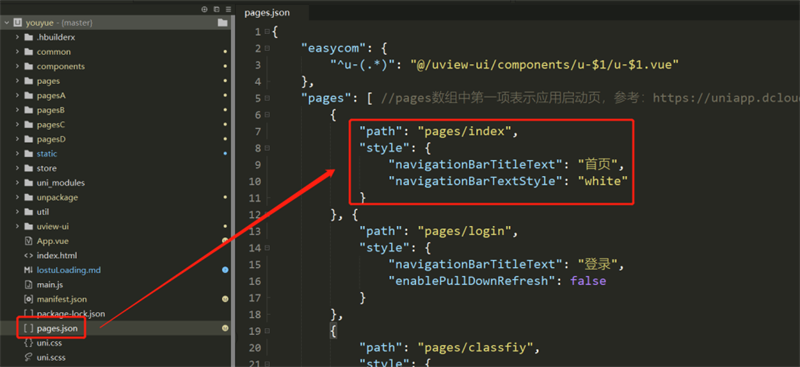
Task: Click the collapse-all icon above file tree
Action: click(x=216, y=9)
